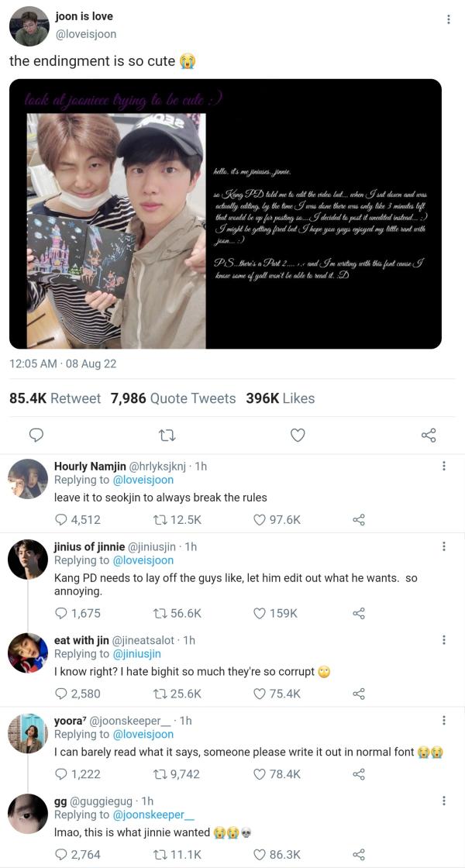
Task: Like the main tweet with the heart icon
Action: pos(298,436)
